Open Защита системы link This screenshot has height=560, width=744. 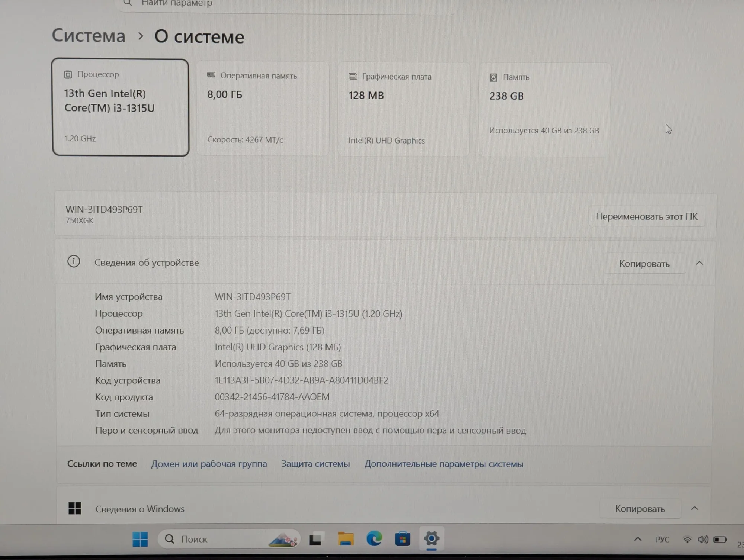coord(315,464)
